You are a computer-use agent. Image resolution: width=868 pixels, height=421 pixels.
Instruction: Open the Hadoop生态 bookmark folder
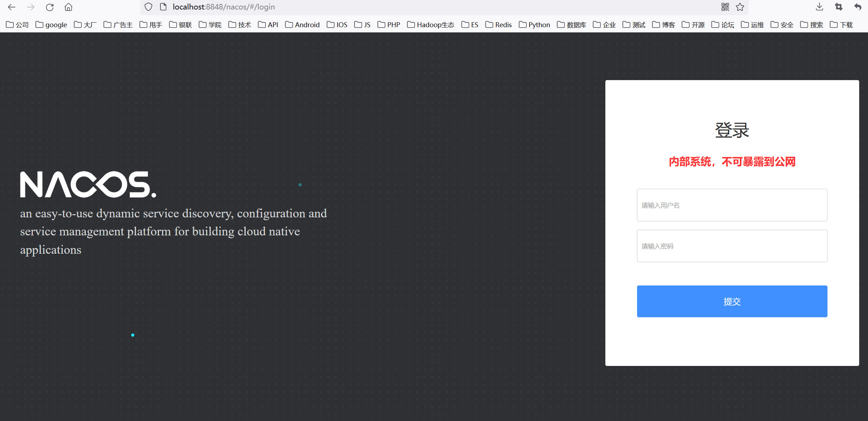coord(430,25)
